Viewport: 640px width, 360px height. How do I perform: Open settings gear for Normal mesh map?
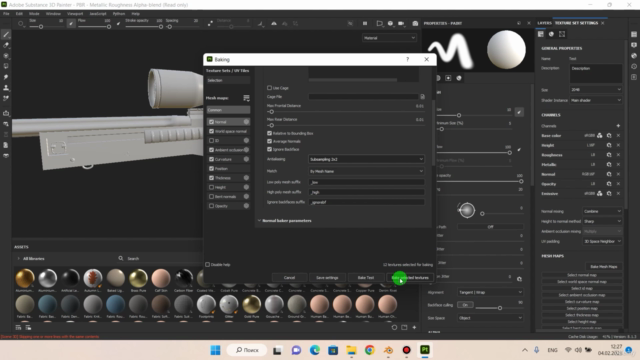246,122
